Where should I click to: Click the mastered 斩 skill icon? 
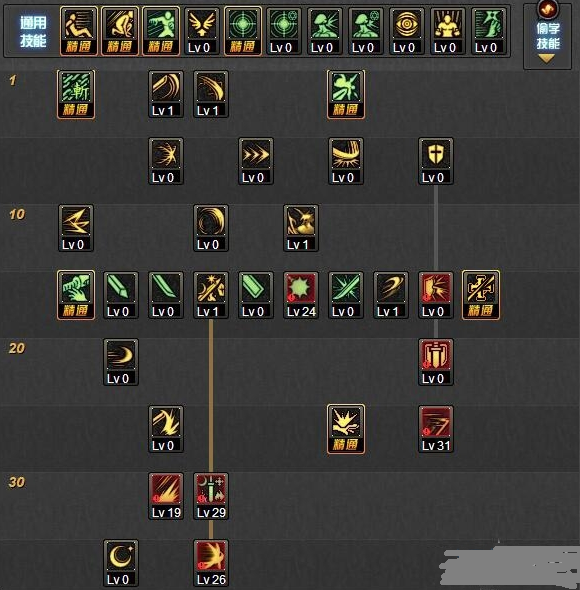pos(76,94)
